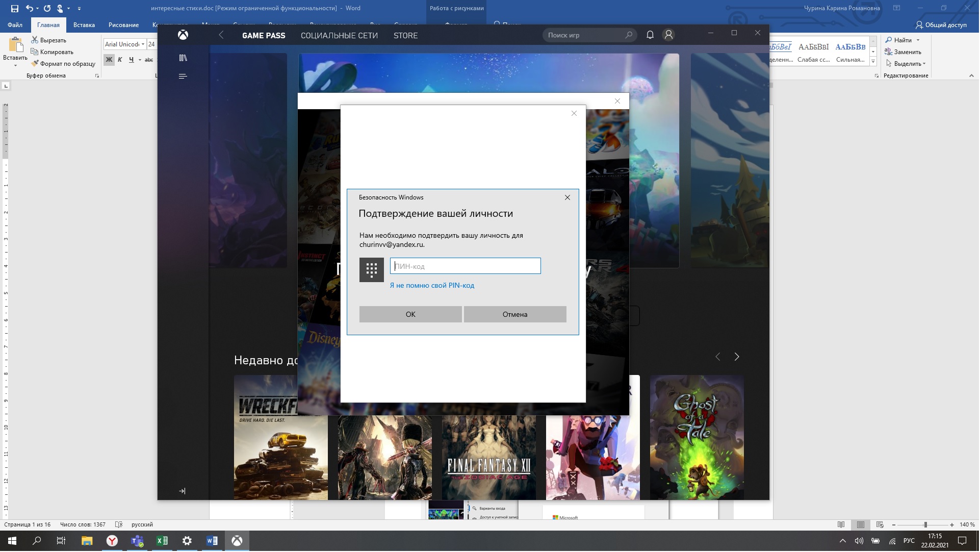Save the Word document
Image resolution: width=980 pixels, height=552 pixels.
tap(14, 9)
